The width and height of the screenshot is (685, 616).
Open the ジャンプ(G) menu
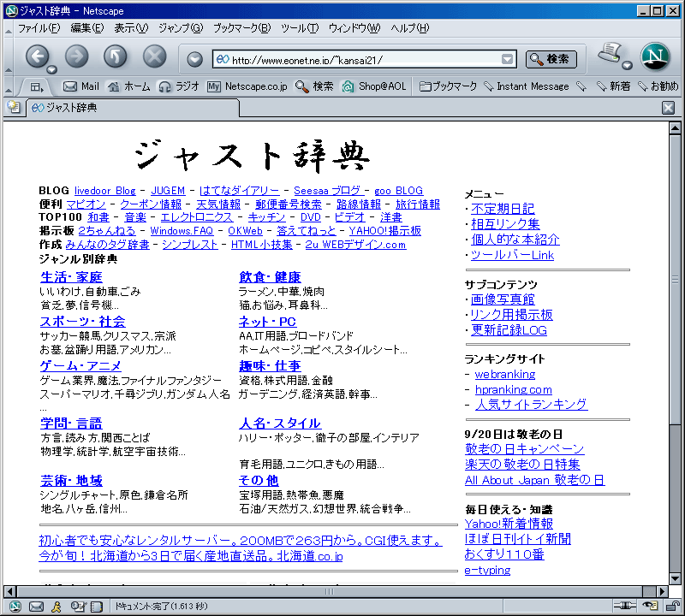click(x=181, y=28)
